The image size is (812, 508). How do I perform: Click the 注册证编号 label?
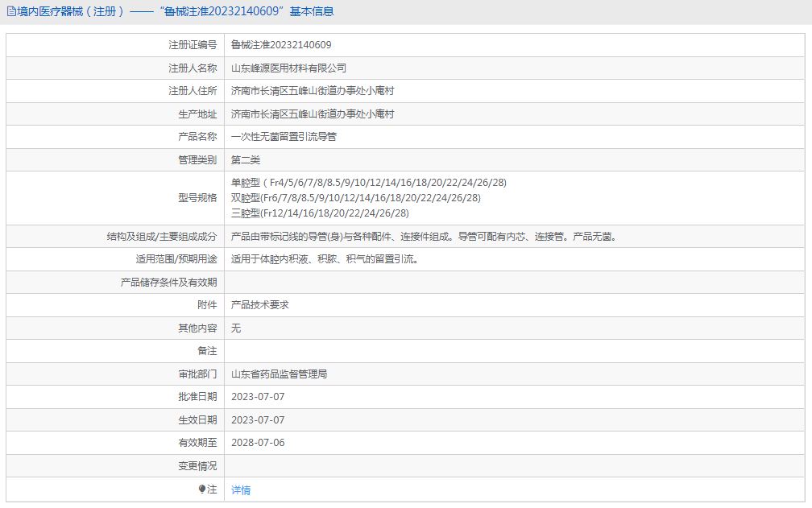pyautogui.click(x=193, y=45)
